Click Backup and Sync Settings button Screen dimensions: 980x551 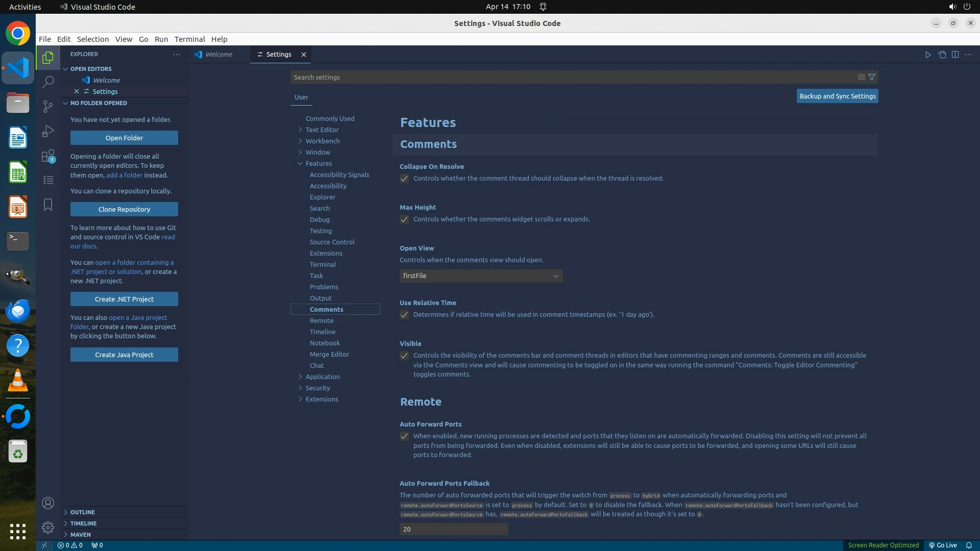point(837,96)
